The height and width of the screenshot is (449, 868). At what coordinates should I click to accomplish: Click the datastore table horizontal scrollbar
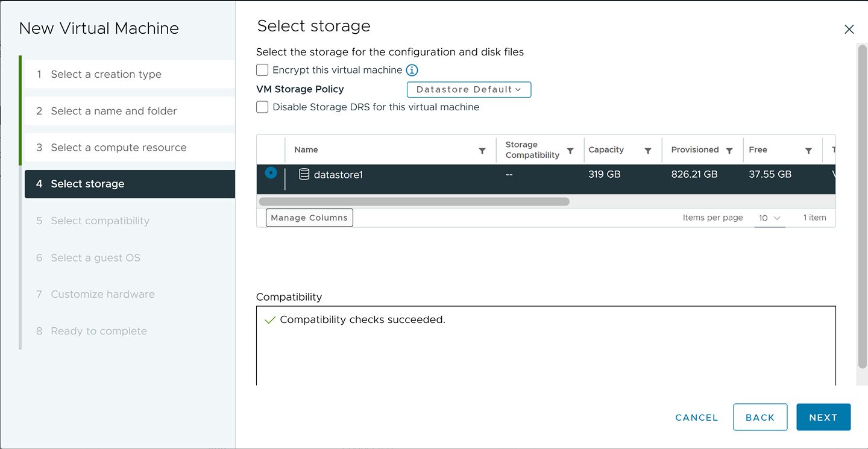[414, 201]
